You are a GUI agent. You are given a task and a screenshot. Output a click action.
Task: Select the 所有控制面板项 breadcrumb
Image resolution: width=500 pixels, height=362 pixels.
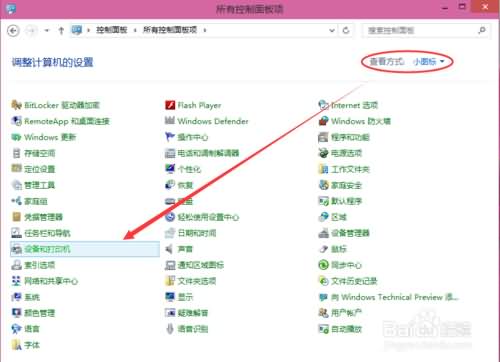[170, 30]
